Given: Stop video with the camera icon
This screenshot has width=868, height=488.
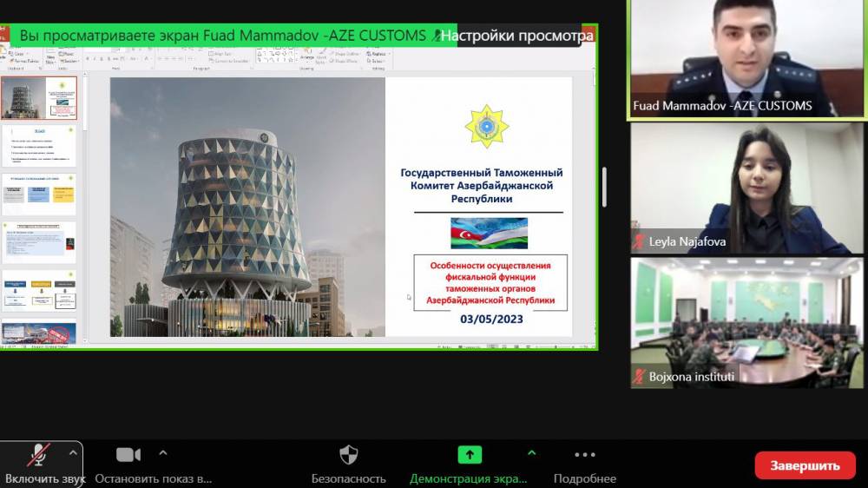Looking at the screenshot, I should (128, 455).
